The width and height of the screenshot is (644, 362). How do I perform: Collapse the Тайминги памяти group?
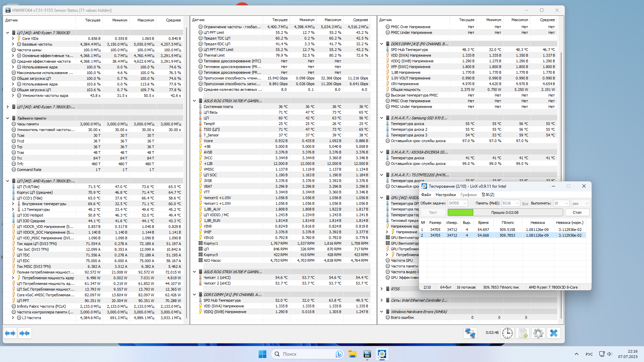[x=7, y=118]
